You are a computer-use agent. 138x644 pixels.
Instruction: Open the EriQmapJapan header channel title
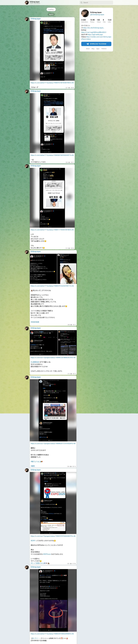(x=35, y=2)
